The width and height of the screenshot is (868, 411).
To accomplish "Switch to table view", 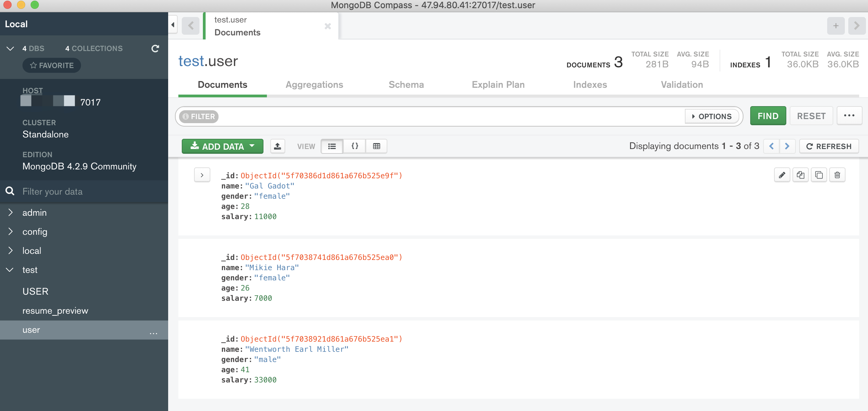I will click(x=376, y=146).
